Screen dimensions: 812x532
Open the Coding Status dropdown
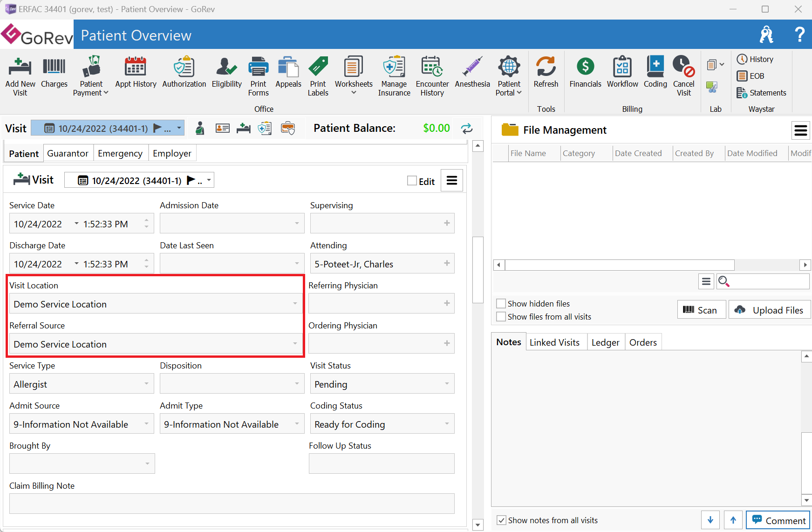pos(447,424)
